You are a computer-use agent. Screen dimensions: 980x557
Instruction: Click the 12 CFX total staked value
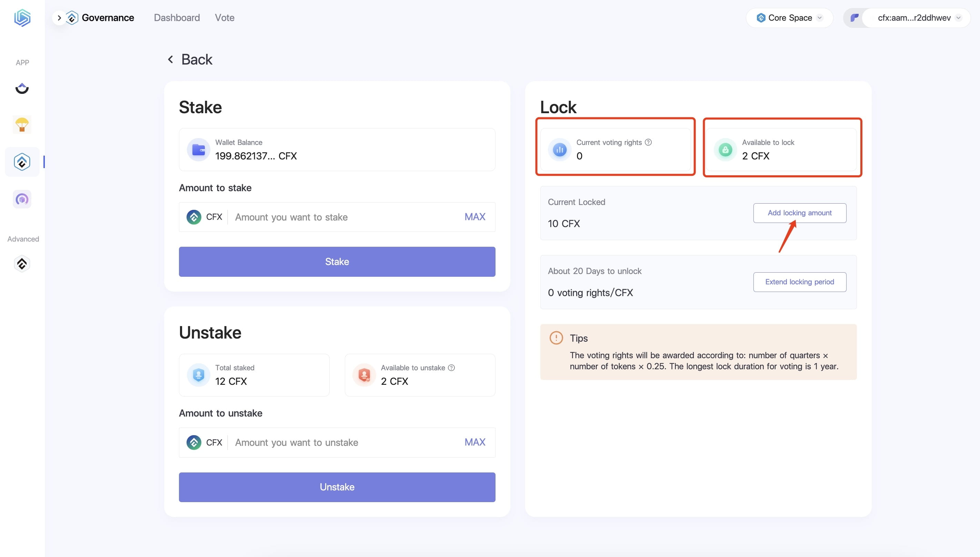point(231,381)
